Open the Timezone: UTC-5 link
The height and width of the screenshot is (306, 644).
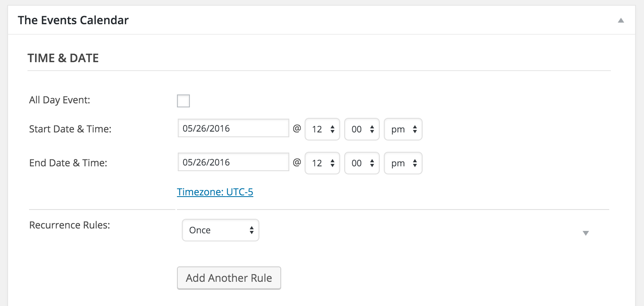[215, 192]
